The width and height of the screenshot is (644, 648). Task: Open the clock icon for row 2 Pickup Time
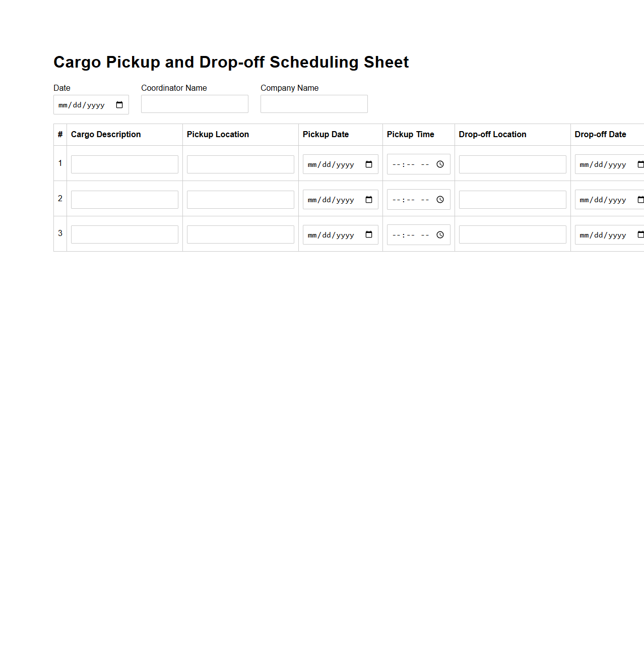[x=439, y=199]
